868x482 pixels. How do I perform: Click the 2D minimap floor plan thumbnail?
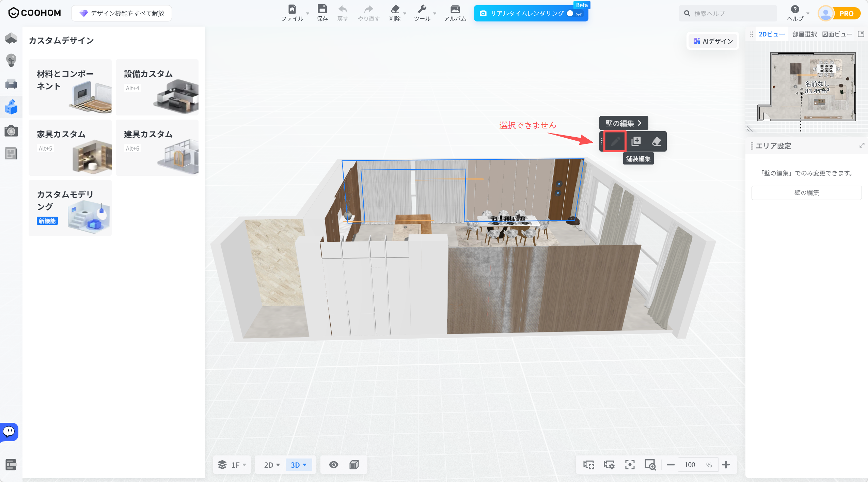click(x=806, y=88)
